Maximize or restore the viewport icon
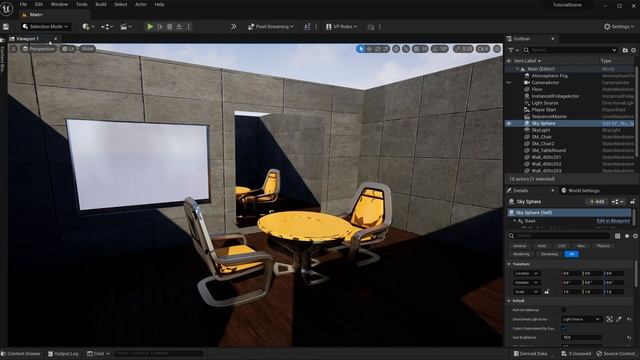 (x=497, y=49)
